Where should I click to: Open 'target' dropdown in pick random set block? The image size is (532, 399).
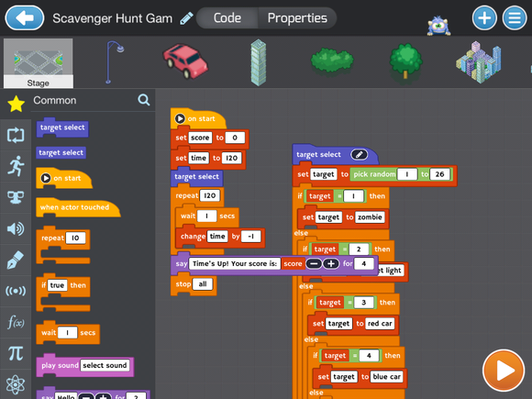coord(324,174)
